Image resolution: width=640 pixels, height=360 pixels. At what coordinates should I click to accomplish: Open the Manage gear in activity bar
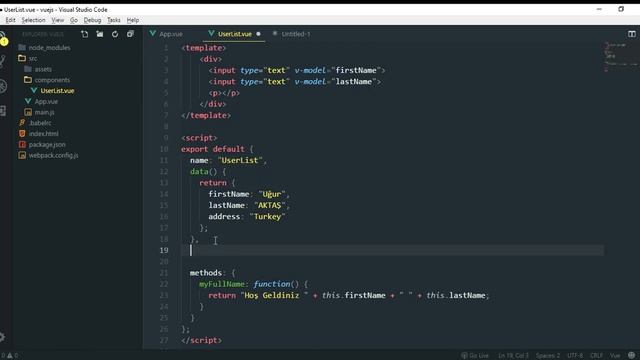[2, 337]
